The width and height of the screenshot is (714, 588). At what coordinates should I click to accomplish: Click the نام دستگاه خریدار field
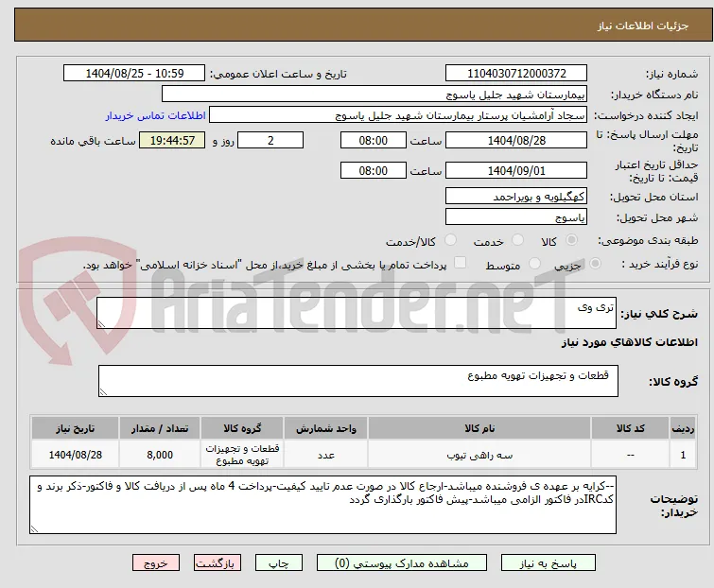[x=374, y=95]
